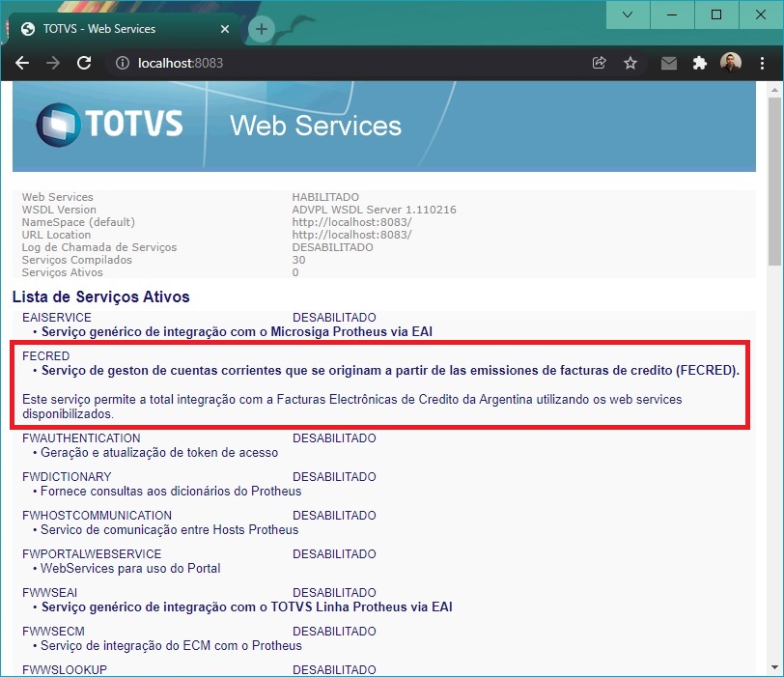The height and width of the screenshot is (677, 784).
Task: Close the Chrome window
Action: pyautogui.click(x=761, y=14)
